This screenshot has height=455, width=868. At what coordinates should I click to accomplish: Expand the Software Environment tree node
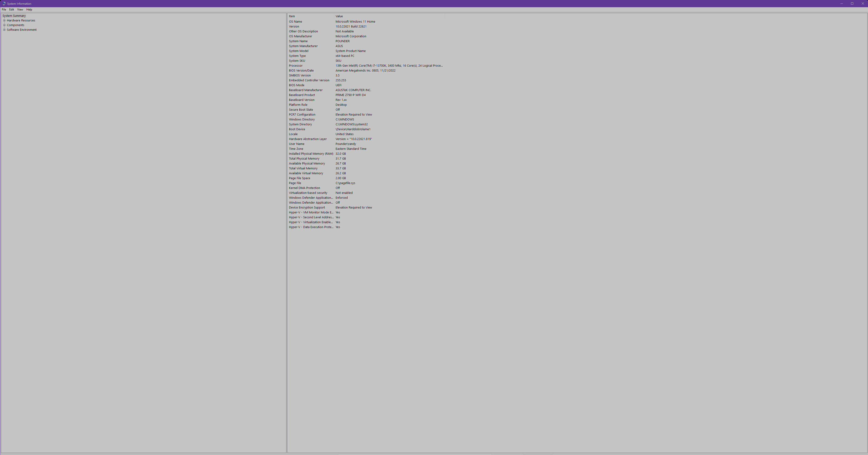point(4,30)
